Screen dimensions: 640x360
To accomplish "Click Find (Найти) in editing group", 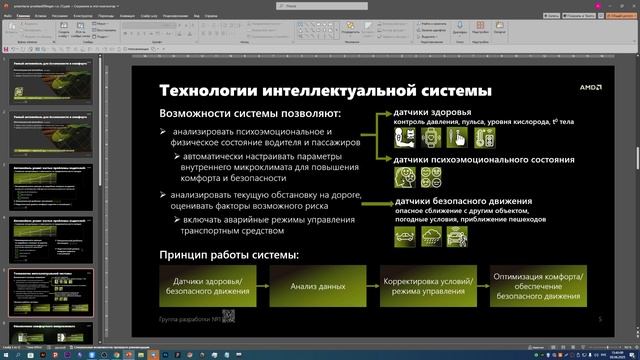I will click(432, 24).
